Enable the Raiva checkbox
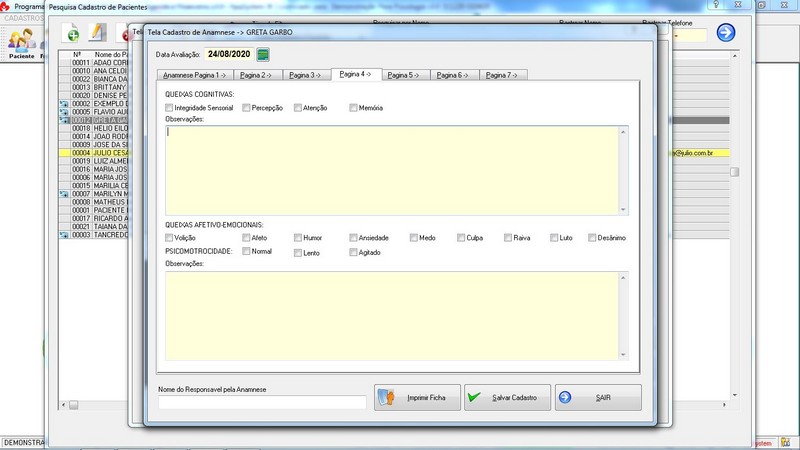This screenshot has width=800, height=450. [x=508, y=238]
